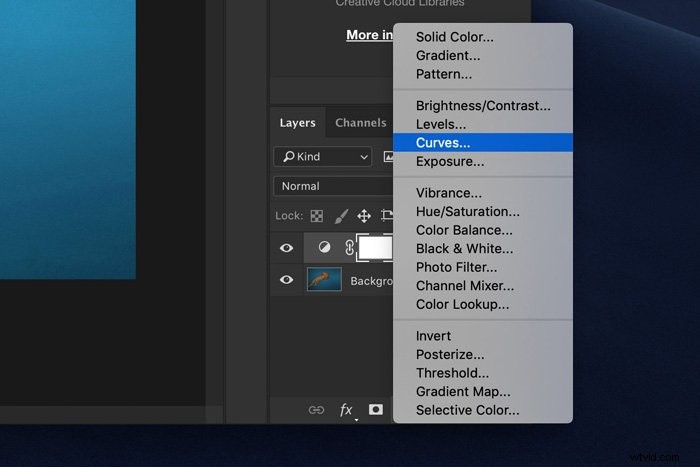Toggle the mask link chain on the adjustment layer
The image size is (700, 467).
(x=349, y=247)
